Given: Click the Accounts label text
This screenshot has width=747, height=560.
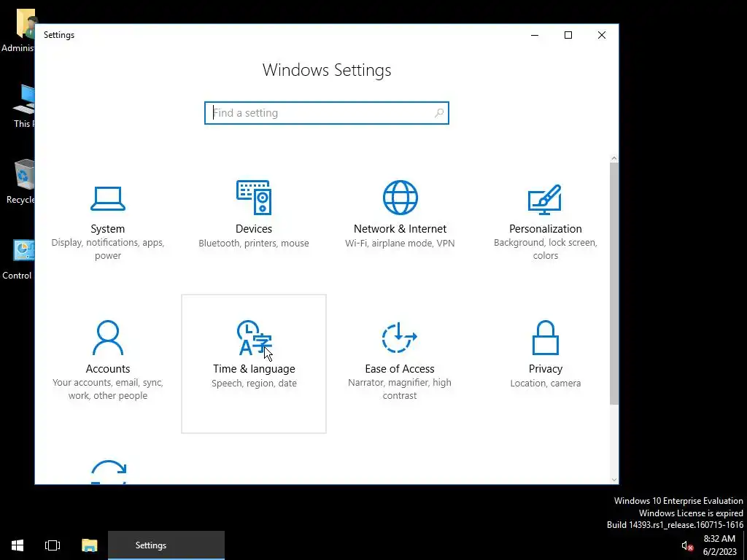Looking at the screenshot, I should click(x=108, y=368).
